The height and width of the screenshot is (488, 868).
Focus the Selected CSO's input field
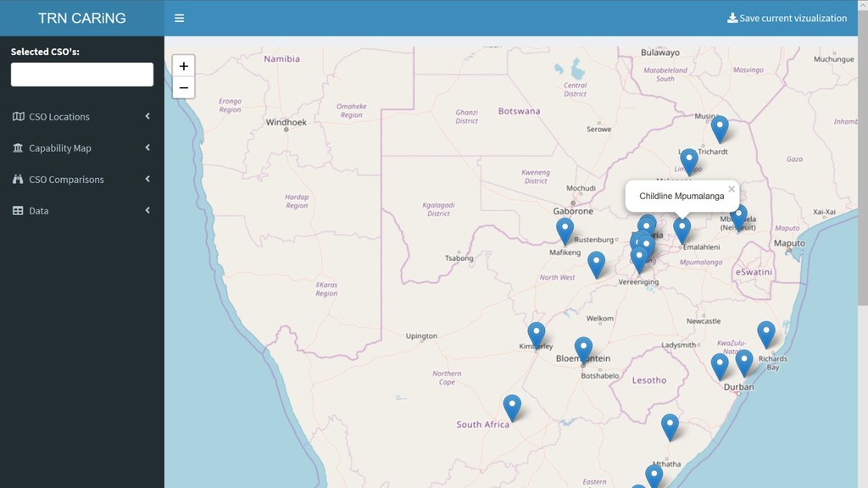point(82,75)
